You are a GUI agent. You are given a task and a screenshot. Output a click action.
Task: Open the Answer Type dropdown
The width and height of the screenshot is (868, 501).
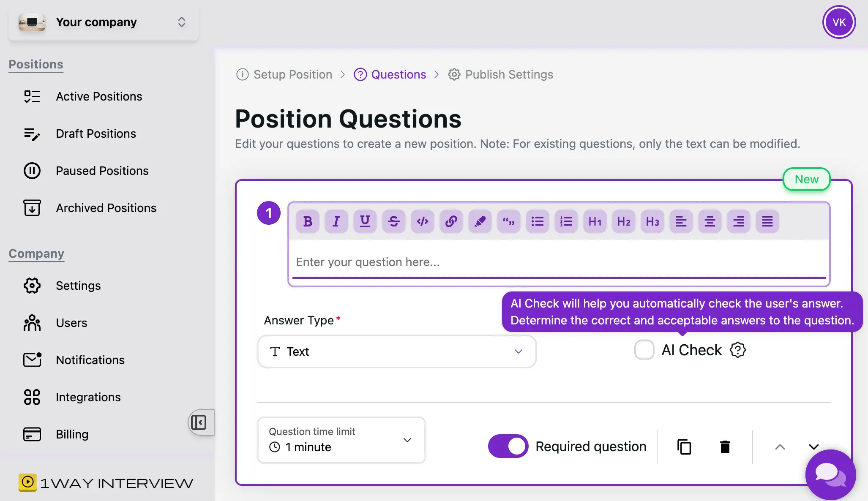(x=396, y=351)
